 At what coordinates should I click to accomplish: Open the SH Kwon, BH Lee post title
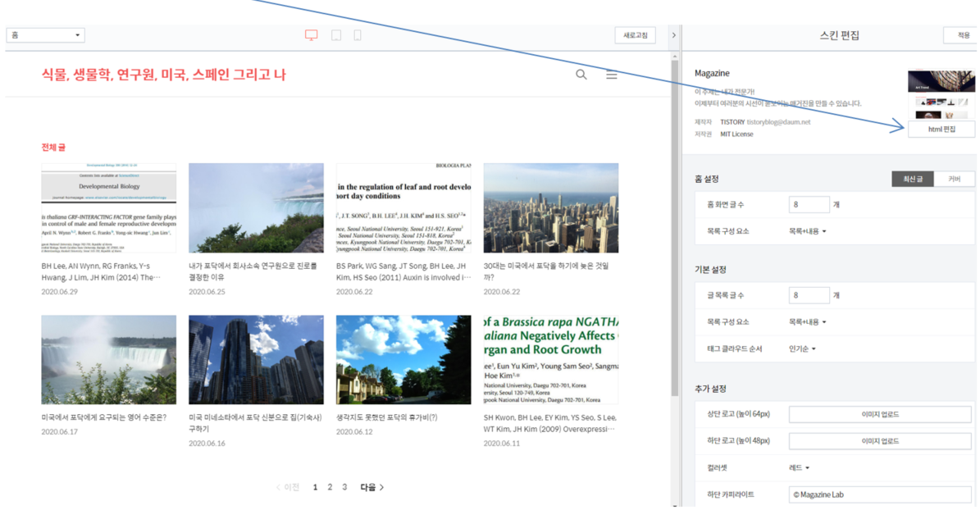(x=550, y=422)
